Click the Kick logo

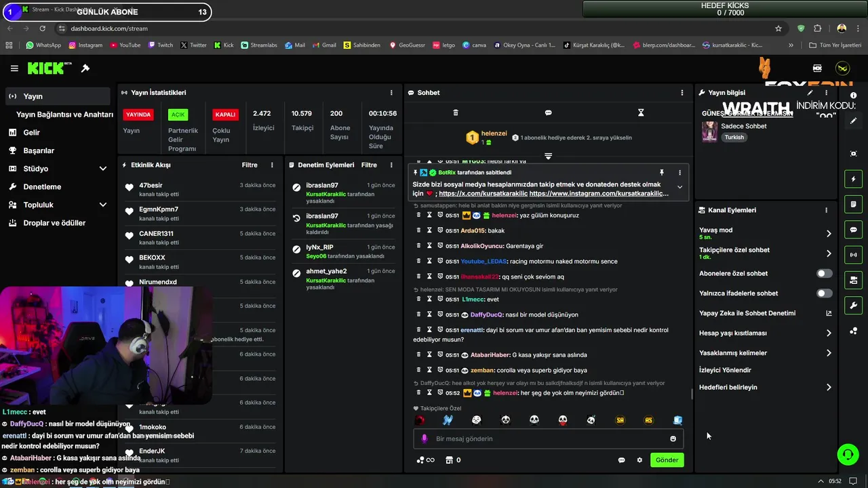pyautogui.click(x=50, y=68)
